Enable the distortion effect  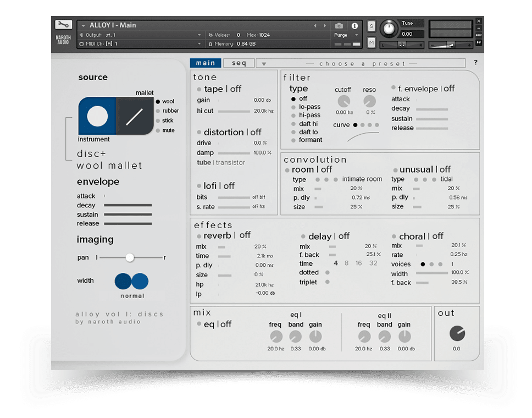(x=199, y=132)
